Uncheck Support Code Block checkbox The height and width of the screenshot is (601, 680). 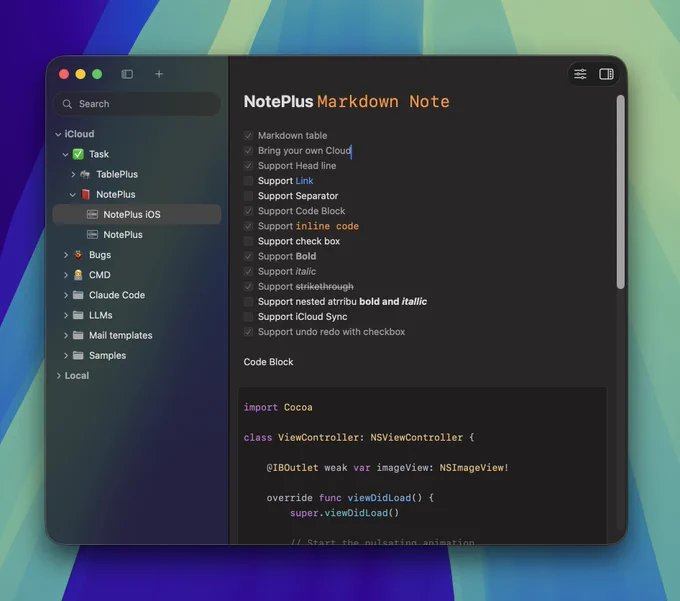coord(248,211)
